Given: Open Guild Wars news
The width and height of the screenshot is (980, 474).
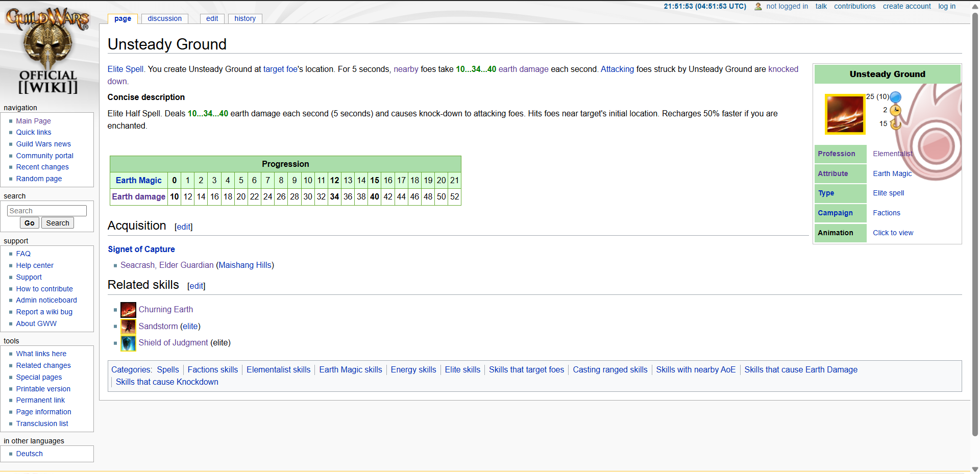Looking at the screenshot, I should (x=43, y=144).
